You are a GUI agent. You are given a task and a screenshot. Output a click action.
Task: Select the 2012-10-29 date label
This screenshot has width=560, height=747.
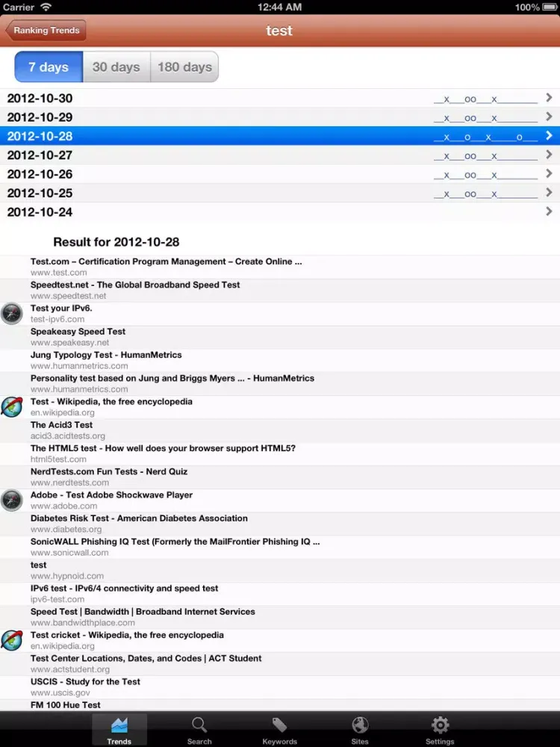point(40,117)
